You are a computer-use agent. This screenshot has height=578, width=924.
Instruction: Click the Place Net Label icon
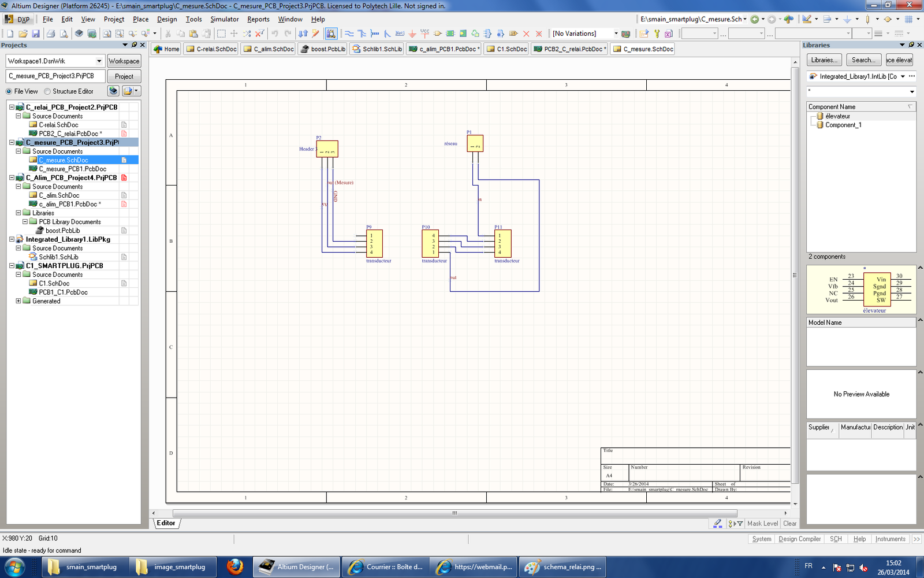[x=400, y=34]
